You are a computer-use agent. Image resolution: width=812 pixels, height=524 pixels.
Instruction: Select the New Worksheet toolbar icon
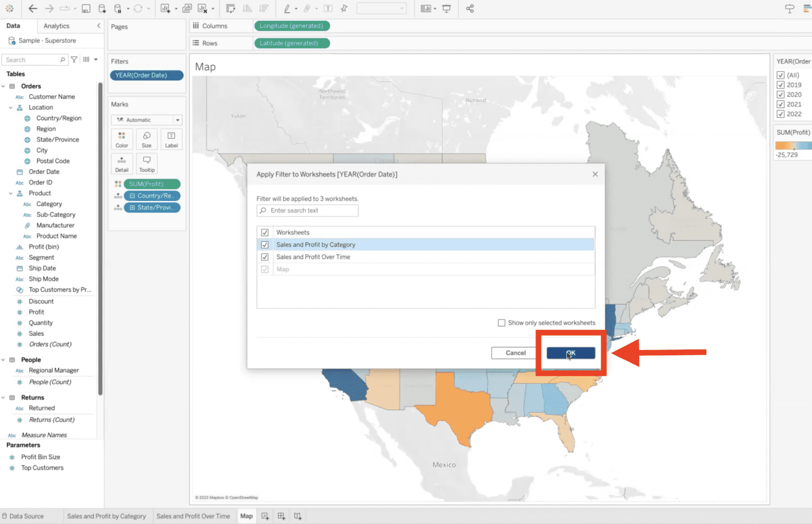167,8
